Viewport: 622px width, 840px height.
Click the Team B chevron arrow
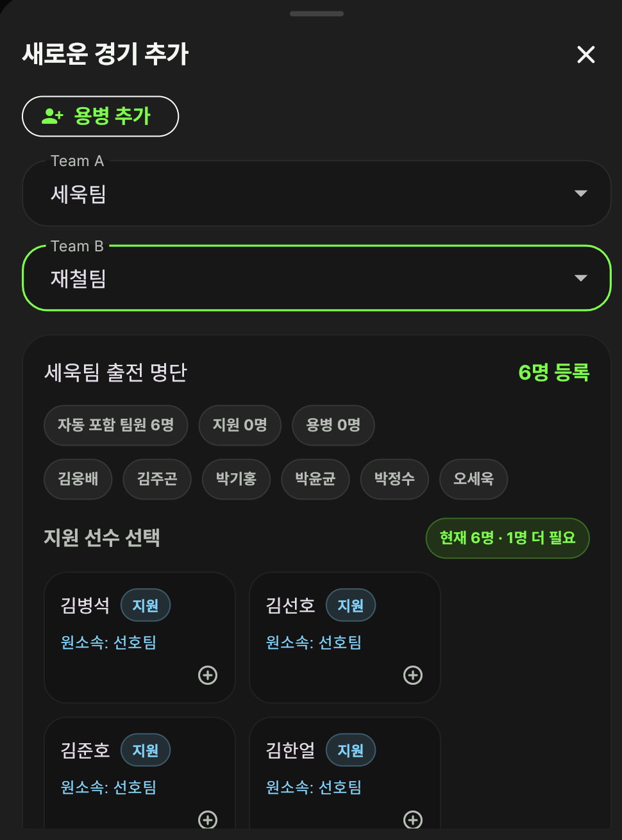[x=581, y=277]
